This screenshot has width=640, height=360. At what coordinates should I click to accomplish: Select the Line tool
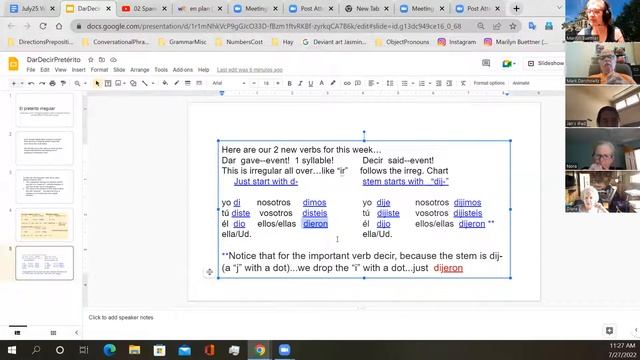pyautogui.click(x=144, y=83)
